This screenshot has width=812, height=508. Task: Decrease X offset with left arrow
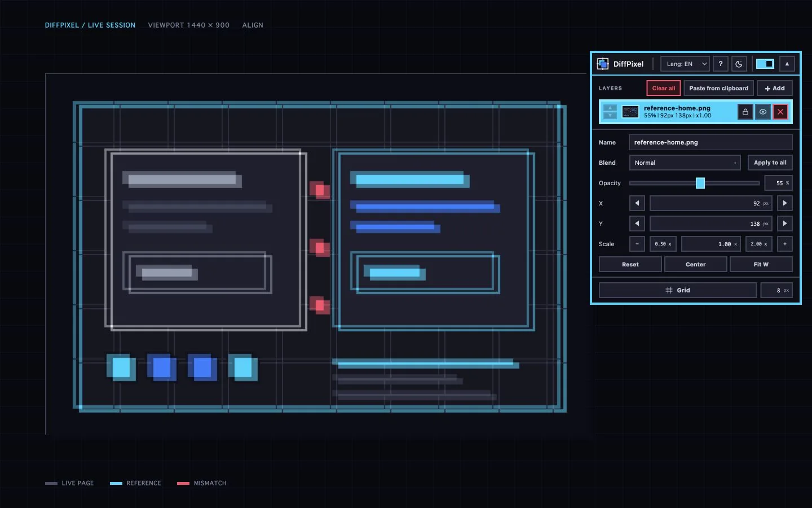point(637,203)
